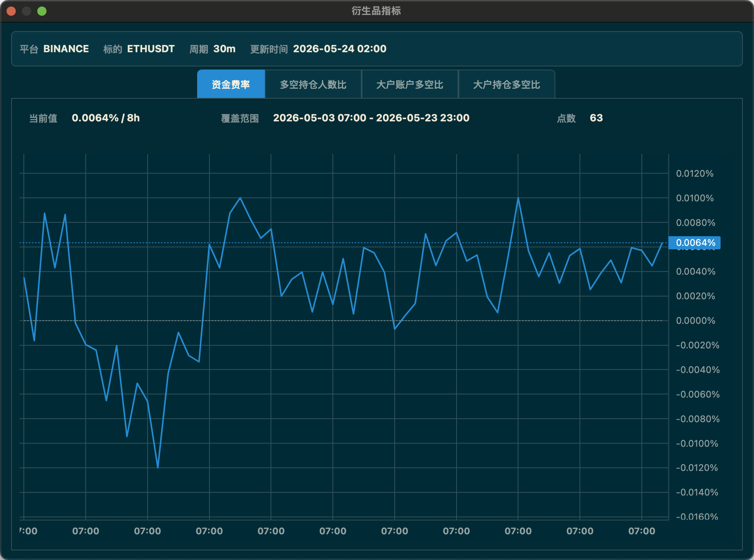Click the 0.0040% axis label
The image size is (754, 560).
(x=696, y=272)
